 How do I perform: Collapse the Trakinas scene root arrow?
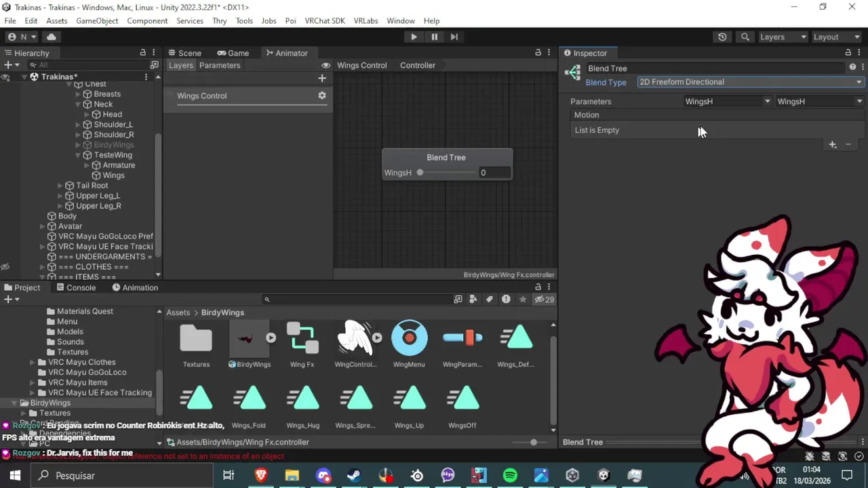pyautogui.click(x=24, y=77)
